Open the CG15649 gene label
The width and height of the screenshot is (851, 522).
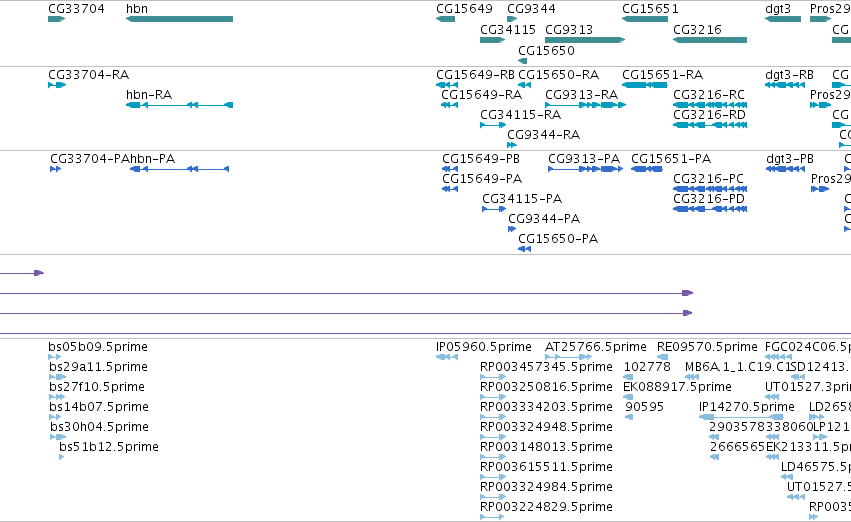[464, 9]
